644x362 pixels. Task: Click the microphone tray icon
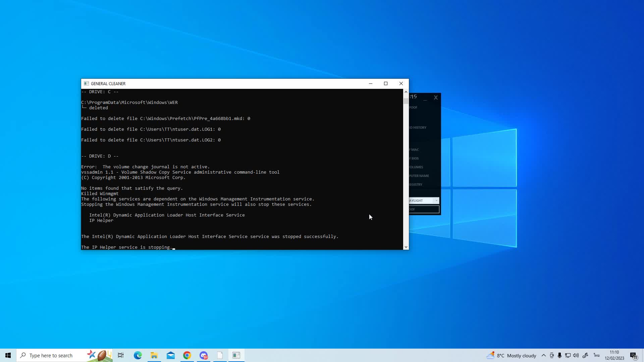point(559,355)
